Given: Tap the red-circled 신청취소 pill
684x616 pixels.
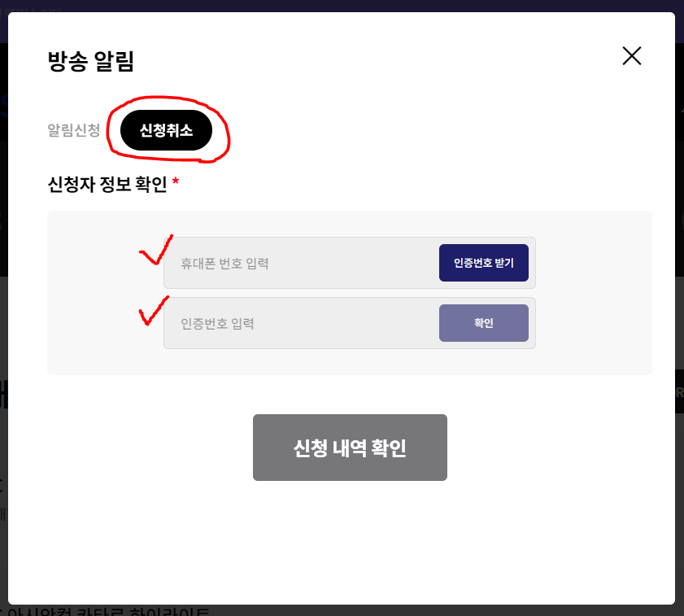Looking at the screenshot, I should click(167, 130).
